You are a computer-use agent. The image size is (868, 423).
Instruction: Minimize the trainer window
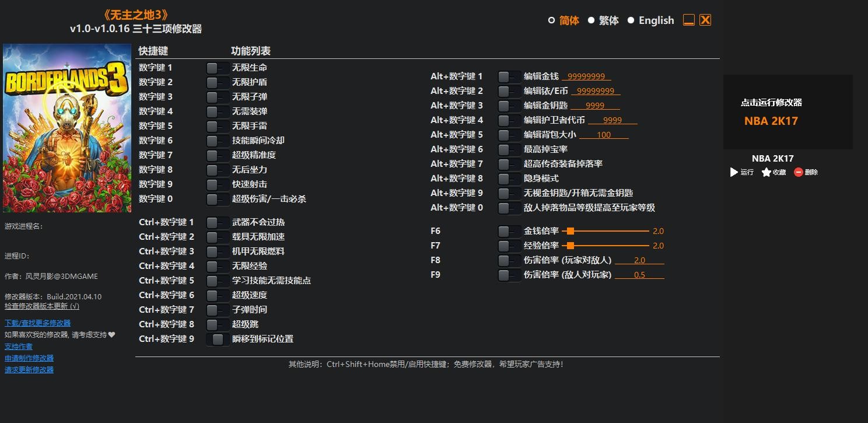coord(689,20)
